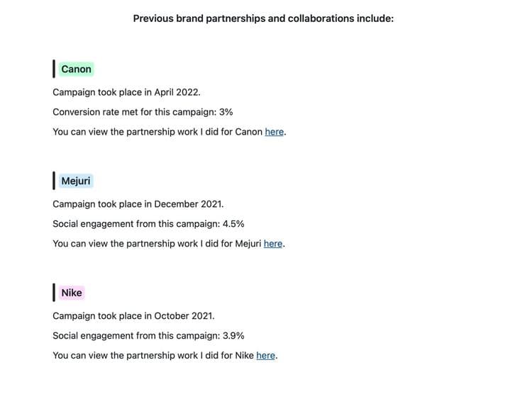Open the Canon partnership 'here' link
This screenshot has height=399, width=532.
pyautogui.click(x=274, y=132)
